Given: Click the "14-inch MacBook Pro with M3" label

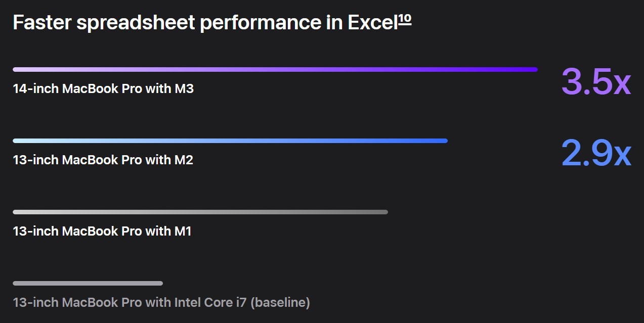Looking at the screenshot, I should coord(103,89).
